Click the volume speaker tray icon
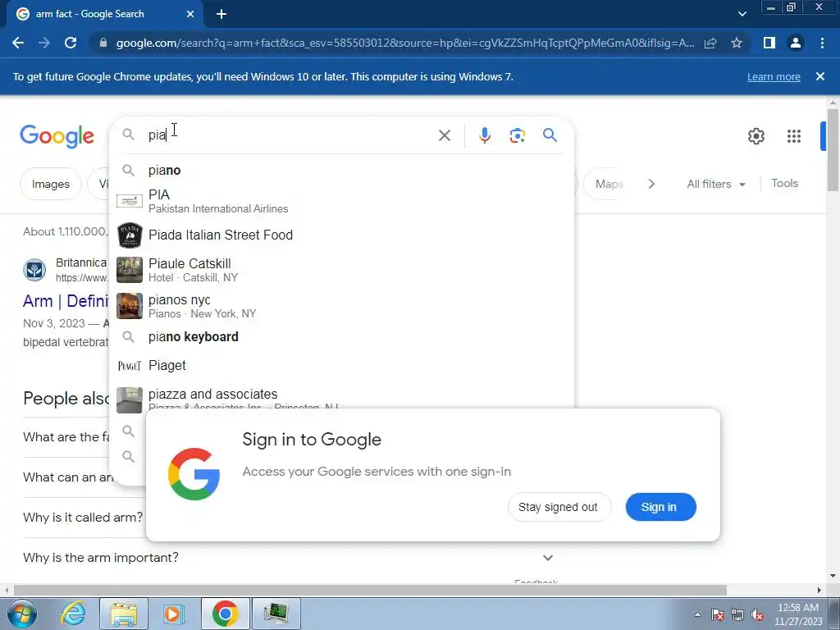 click(757, 615)
